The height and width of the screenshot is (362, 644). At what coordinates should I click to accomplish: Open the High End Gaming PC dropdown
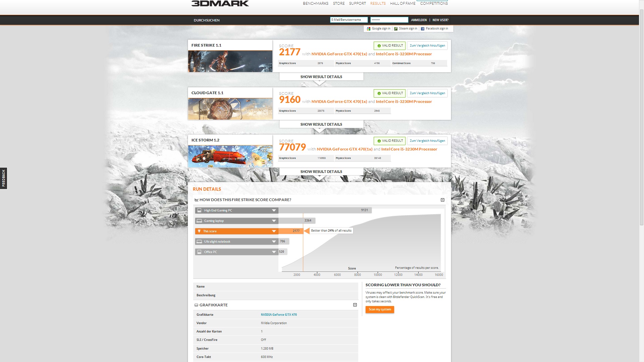pyautogui.click(x=274, y=210)
